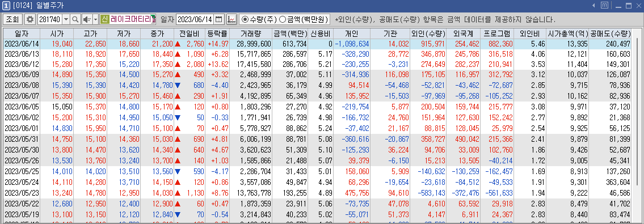
Task: Click the 레이크머티리얼 stock name box
Action: tap(128, 19)
